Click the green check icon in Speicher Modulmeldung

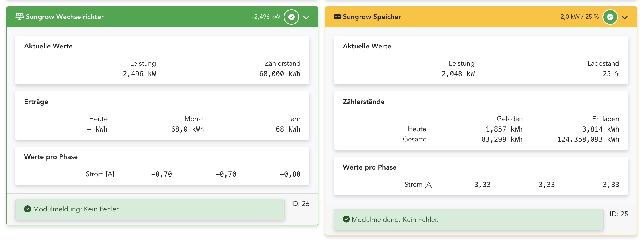[x=346, y=219]
